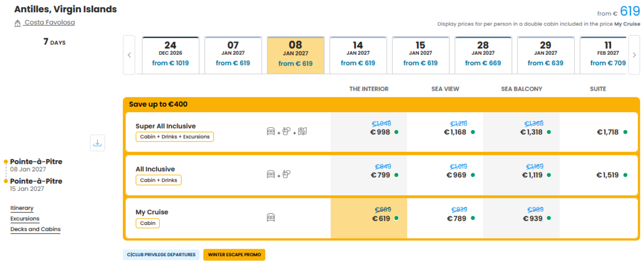The image size is (644, 264).
Task: Show later departure dates with right arrow
Action: coord(634,55)
